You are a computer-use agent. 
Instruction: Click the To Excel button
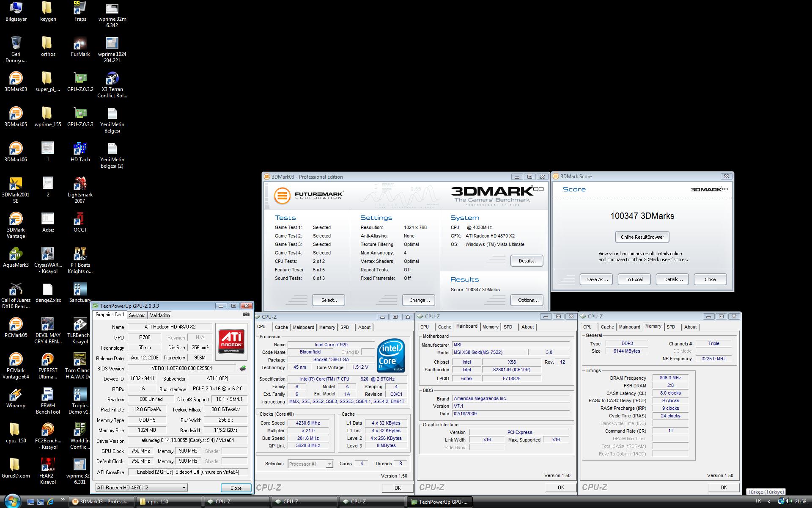tap(634, 279)
